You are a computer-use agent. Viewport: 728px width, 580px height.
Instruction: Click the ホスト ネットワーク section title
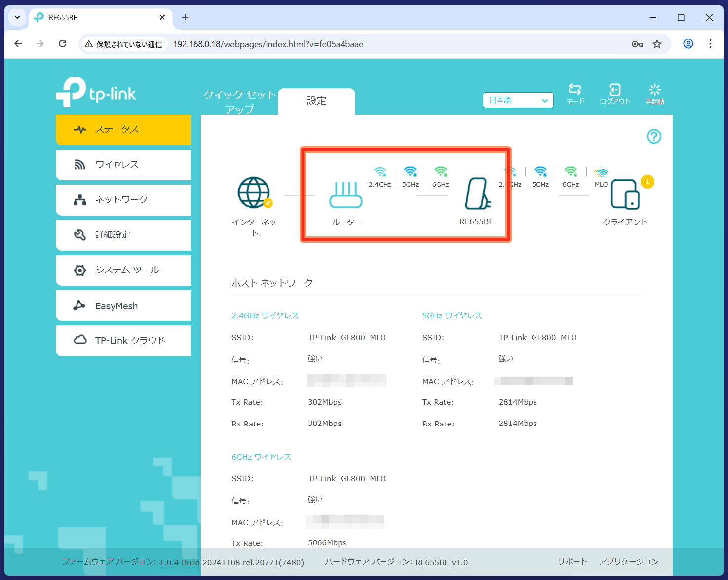point(272,283)
